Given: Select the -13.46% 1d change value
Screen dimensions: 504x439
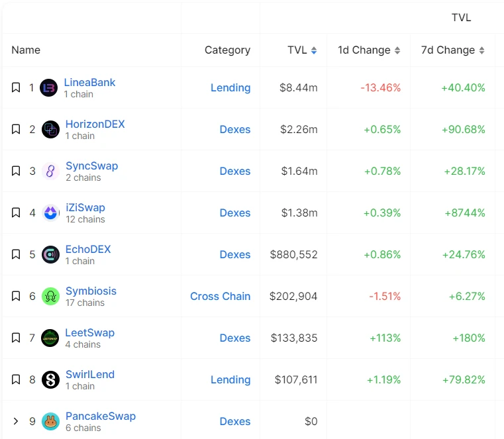Looking at the screenshot, I should point(381,87).
